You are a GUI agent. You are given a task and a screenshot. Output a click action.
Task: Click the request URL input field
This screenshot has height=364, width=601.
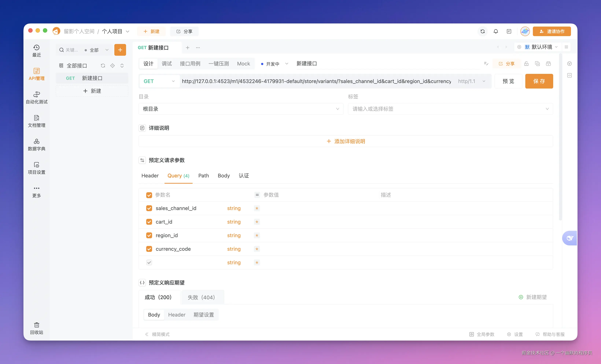pos(316,81)
